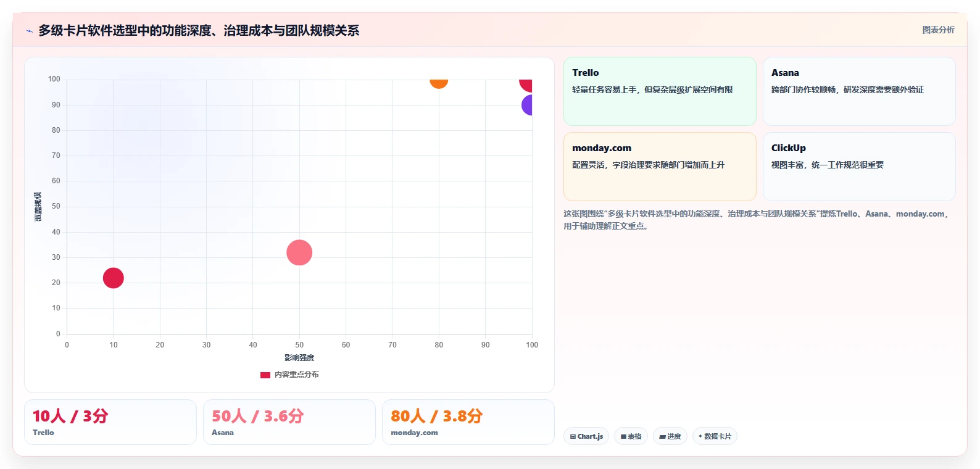Click the 表格 tag chip
This screenshot has height=469, width=980.
click(x=631, y=436)
